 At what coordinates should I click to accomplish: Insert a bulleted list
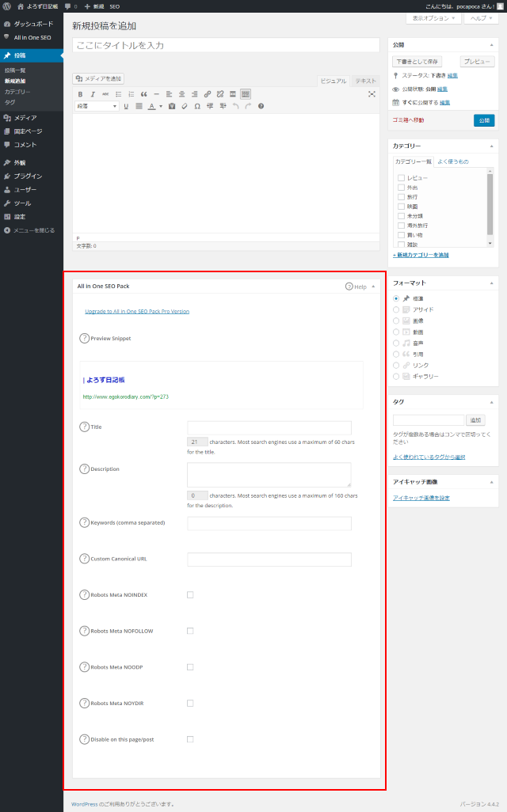coord(118,94)
